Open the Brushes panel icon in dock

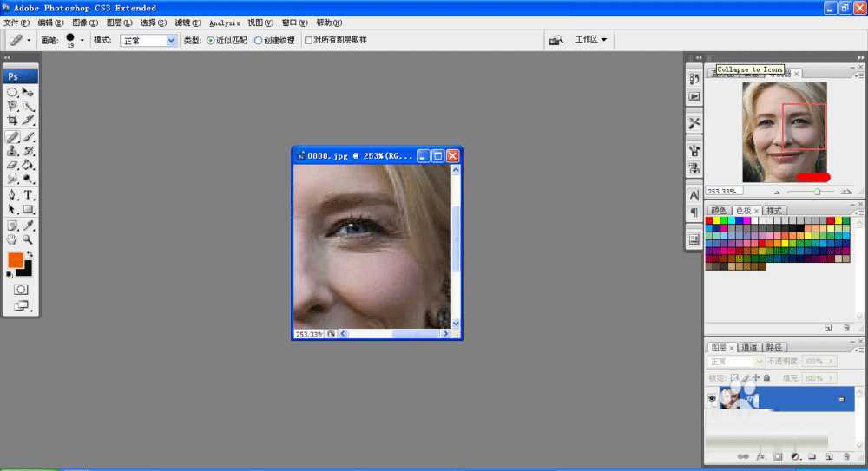[694, 150]
